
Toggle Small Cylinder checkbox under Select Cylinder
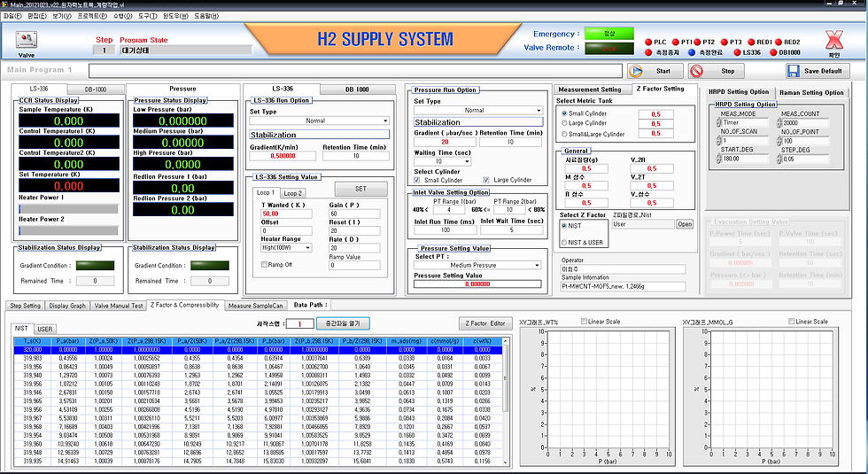tap(417, 180)
